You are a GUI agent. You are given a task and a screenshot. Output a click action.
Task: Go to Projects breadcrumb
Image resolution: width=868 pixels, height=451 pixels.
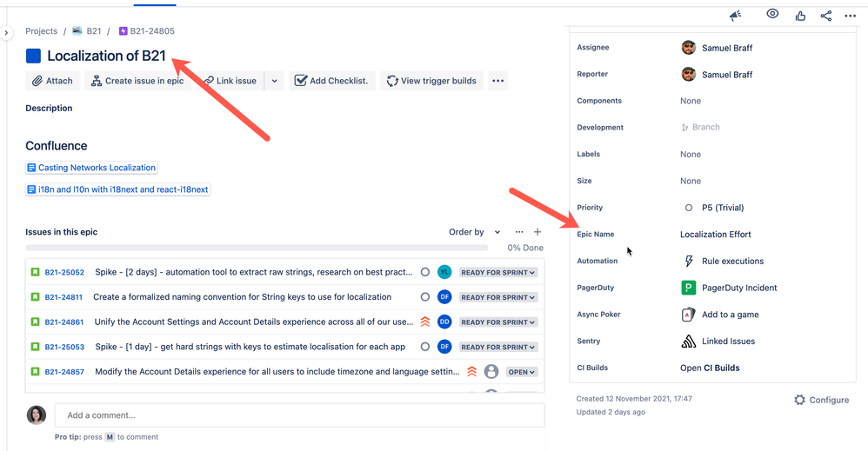click(x=42, y=31)
